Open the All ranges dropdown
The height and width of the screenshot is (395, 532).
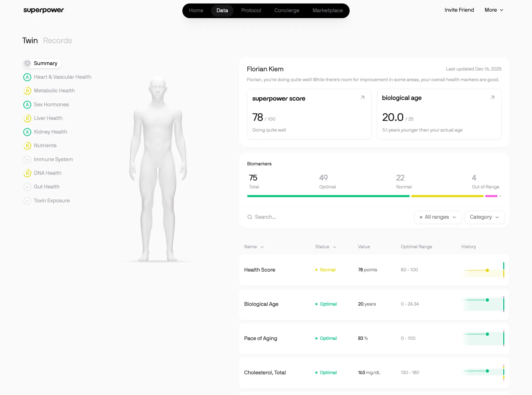438,217
